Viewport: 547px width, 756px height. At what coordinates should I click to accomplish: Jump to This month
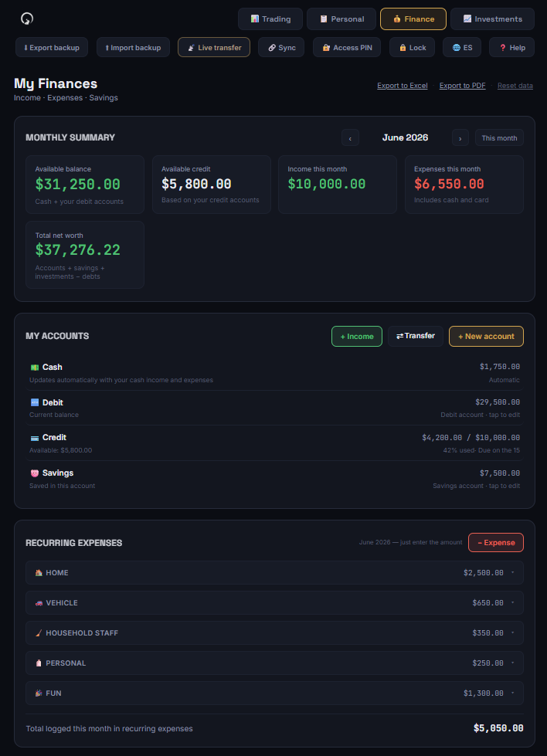[499, 138]
